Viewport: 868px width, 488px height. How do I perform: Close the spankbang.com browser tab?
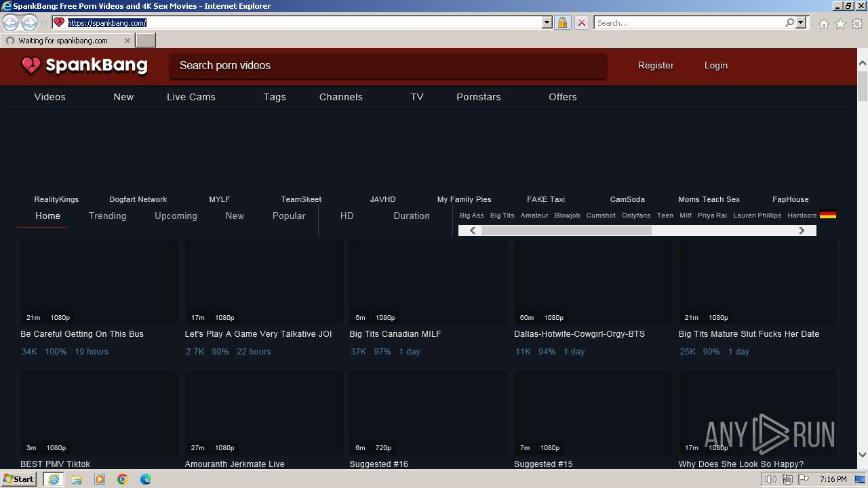[127, 41]
